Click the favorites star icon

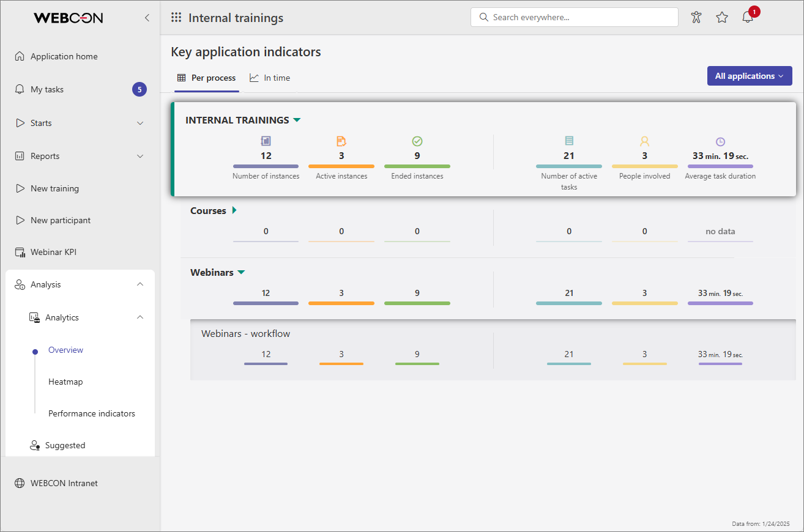click(722, 17)
